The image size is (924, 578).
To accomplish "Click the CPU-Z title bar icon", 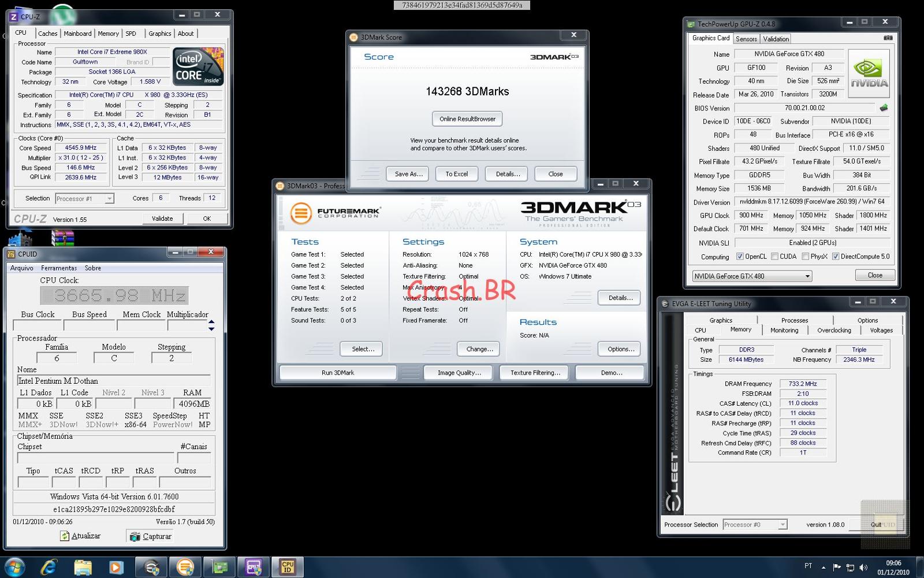I will coord(14,17).
